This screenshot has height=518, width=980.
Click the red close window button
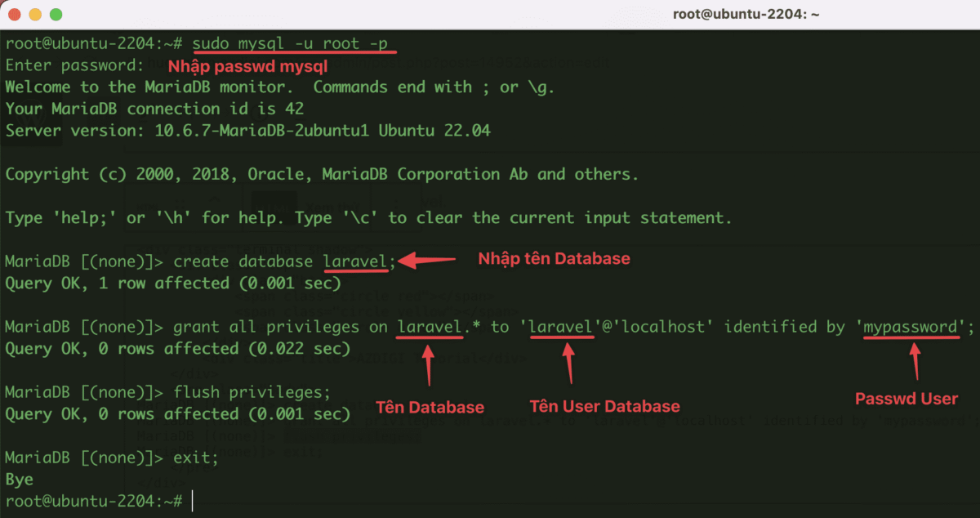click(x=15, y=15)
